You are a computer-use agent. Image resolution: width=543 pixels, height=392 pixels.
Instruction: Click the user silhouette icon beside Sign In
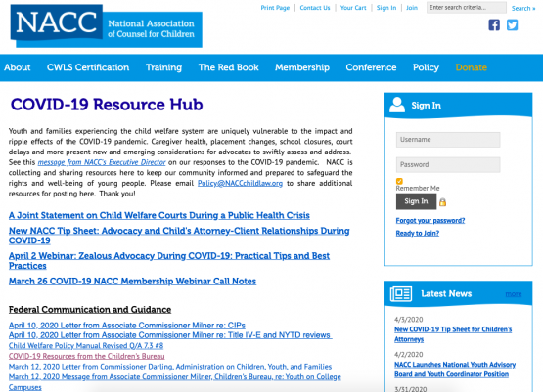(x=397, y=105)
